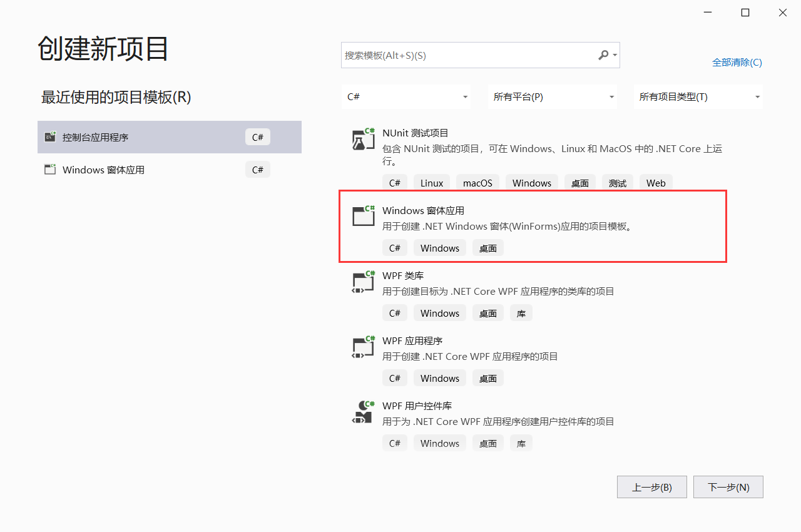This screenshot has height=532, width=801.
Task: Click the Windows 窗体应用 icon in recent list
Action: point(49,169)
